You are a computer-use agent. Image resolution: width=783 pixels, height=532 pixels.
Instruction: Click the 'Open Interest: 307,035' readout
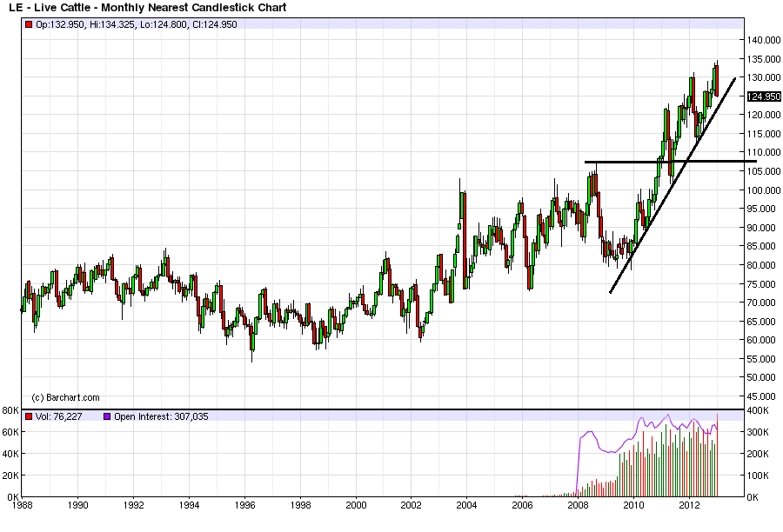(161, 416)
